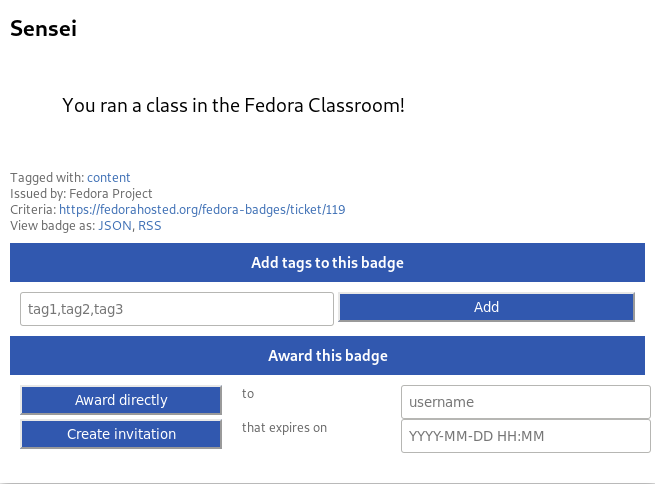Open the fedorahosted.org criteria ticket link
655x484 pixels.
click(x=202, y=209)
